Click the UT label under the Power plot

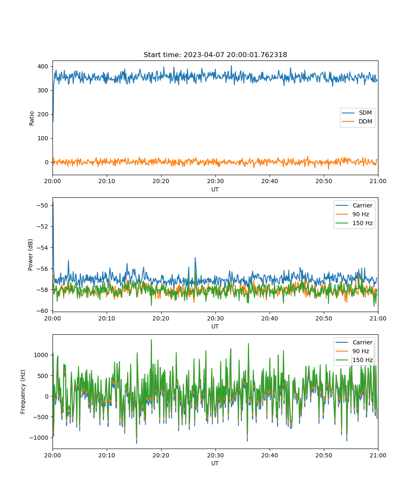coord(215,326)
